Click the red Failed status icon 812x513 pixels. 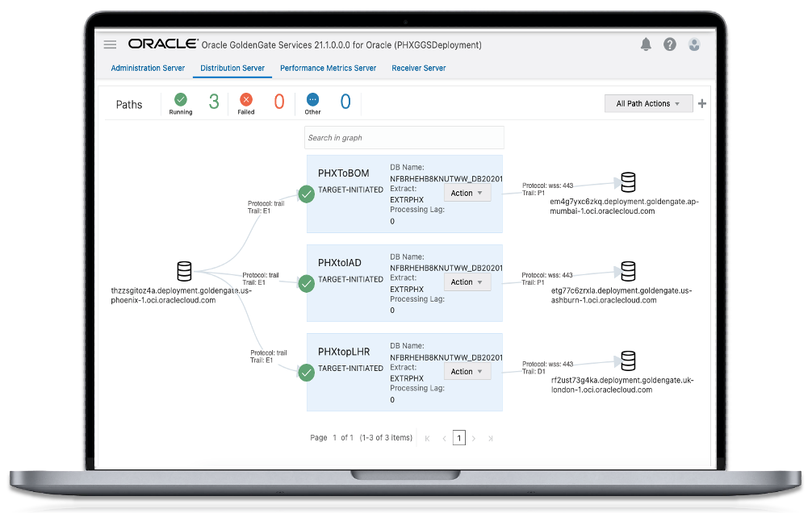click(x=246, y=99)
